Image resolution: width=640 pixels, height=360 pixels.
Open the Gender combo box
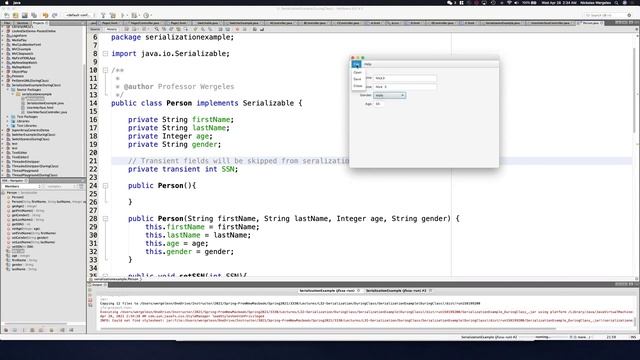pos(389,96)
